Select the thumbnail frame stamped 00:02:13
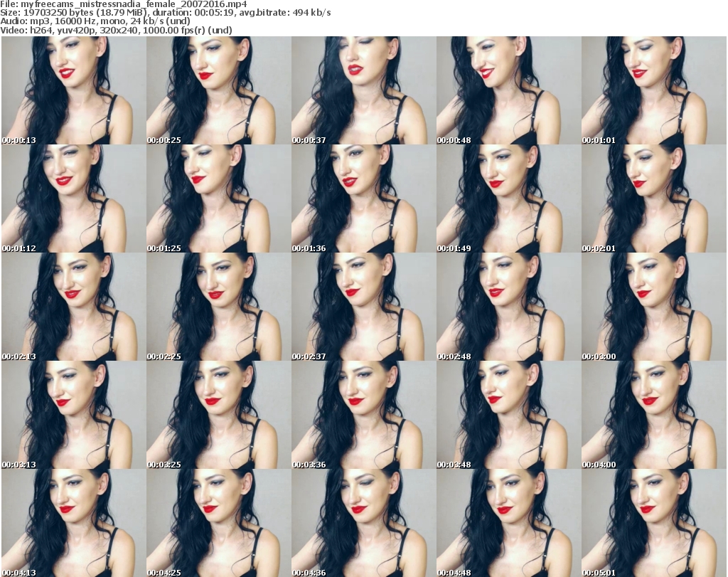 tap(73, 307)
